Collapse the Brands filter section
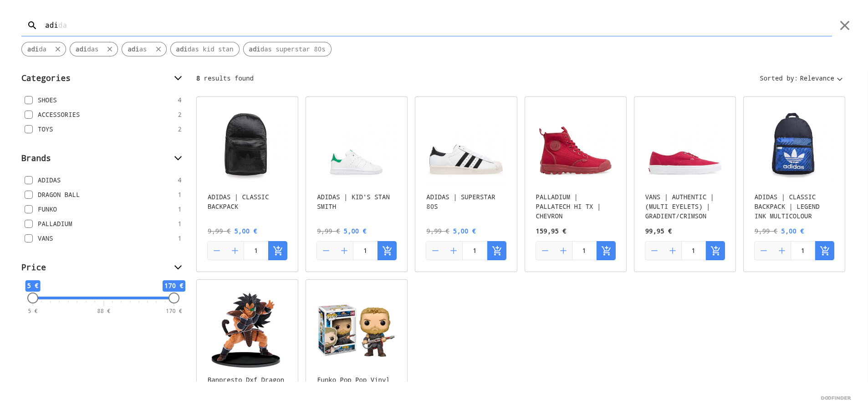 tap(178, 158)
